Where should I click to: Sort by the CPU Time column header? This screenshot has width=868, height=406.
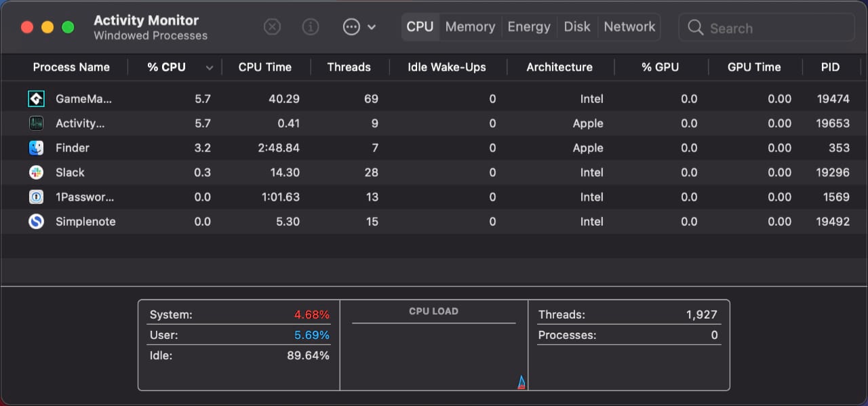[265, 67]
